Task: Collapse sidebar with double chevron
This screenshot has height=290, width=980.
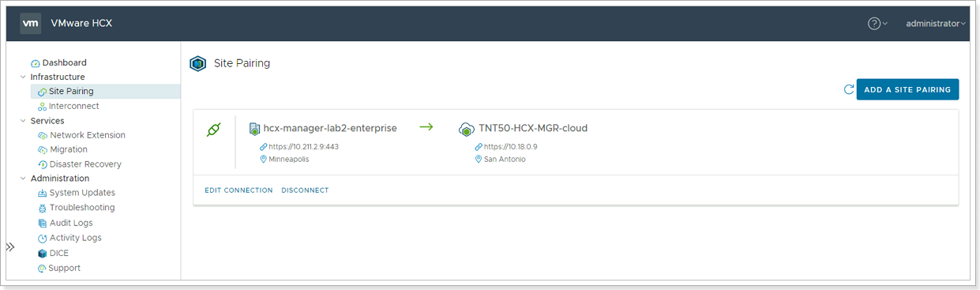Action: [10, 247]
